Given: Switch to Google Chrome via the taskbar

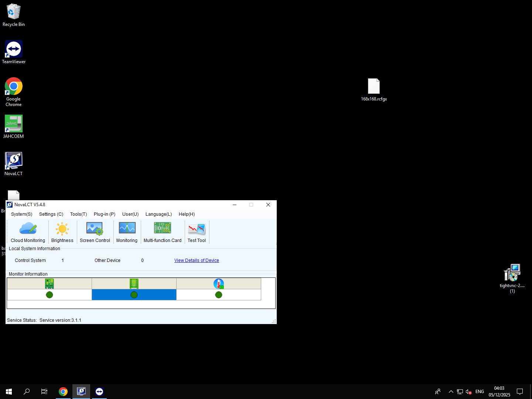Looking at the screenshot, I should click(63, 391).
